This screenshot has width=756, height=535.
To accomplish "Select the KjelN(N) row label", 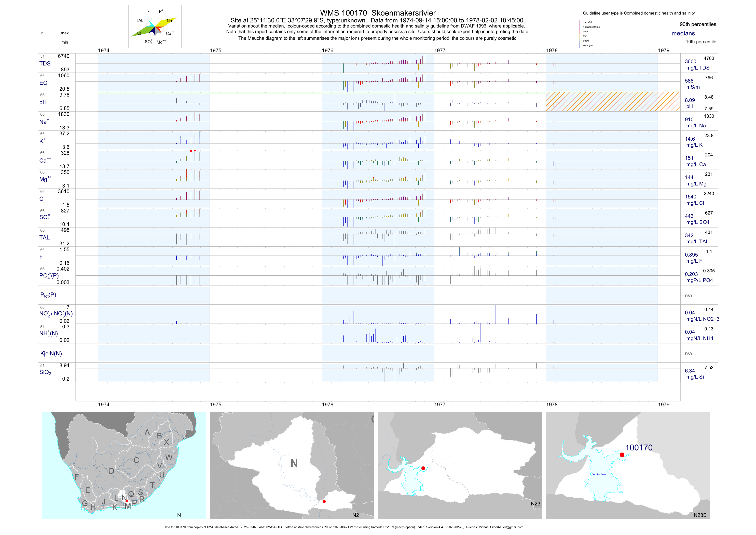I will (51, 354).
